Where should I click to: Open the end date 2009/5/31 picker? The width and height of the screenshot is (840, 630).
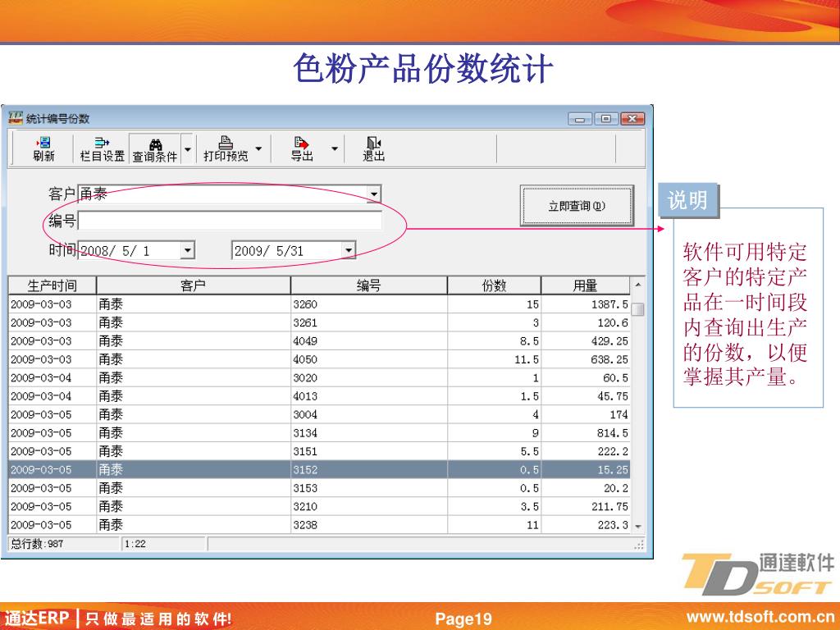coord(349,250)
